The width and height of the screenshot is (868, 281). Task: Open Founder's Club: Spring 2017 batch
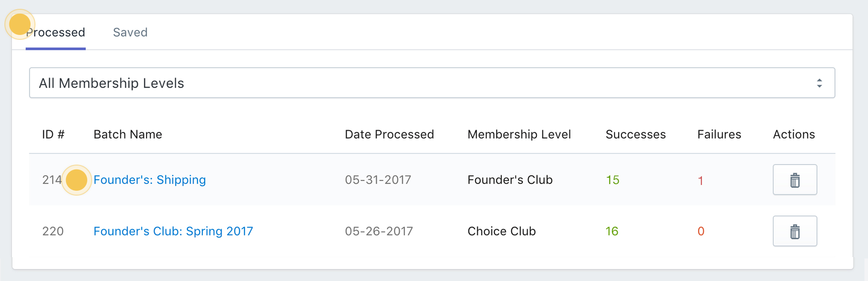[173, 231]
